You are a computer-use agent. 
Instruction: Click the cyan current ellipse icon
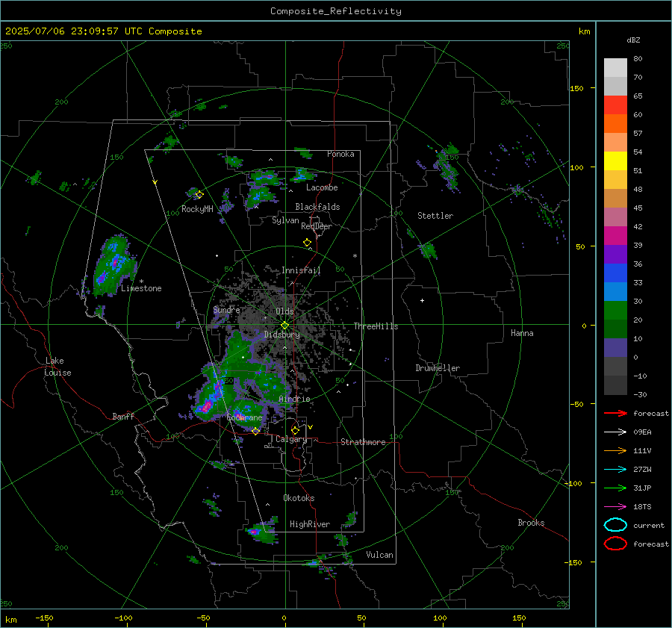tap(615, 525)
